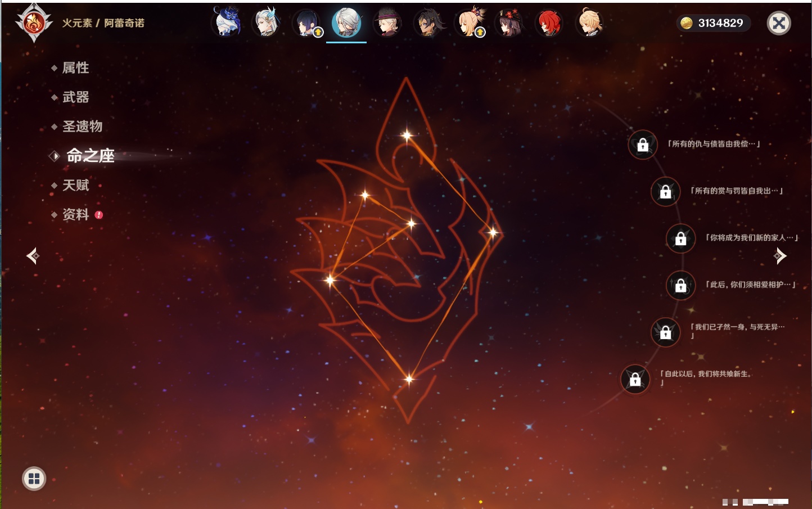Select the blond braided character avatar
The image size is (812, 509).
pyautogui.click(x=589, y=24)
